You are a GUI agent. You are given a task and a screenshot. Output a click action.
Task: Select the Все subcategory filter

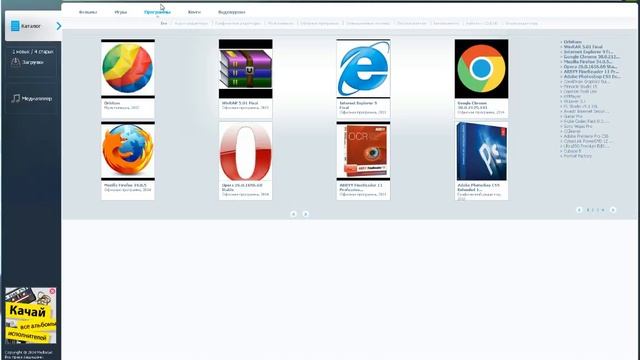[164, 23]
